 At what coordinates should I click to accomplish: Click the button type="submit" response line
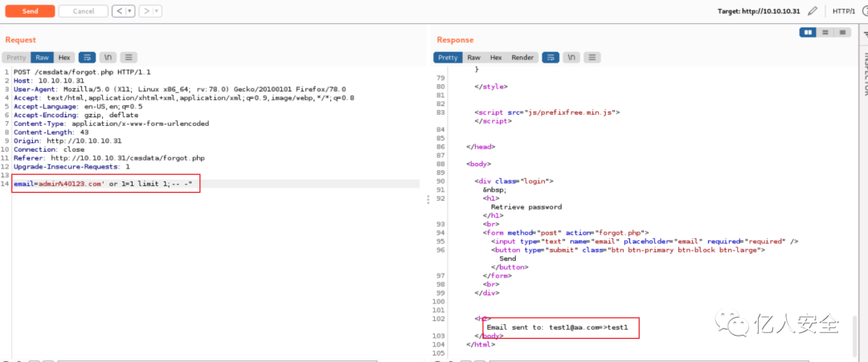628,250
